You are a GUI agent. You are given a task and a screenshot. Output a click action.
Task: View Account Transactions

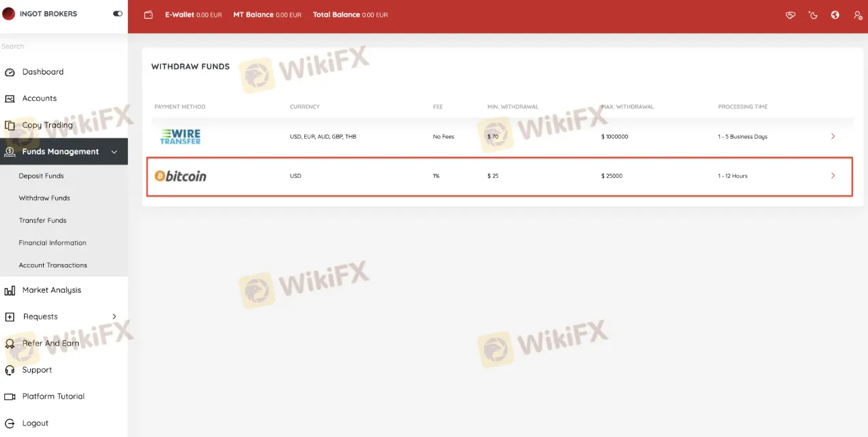point(53,265)
